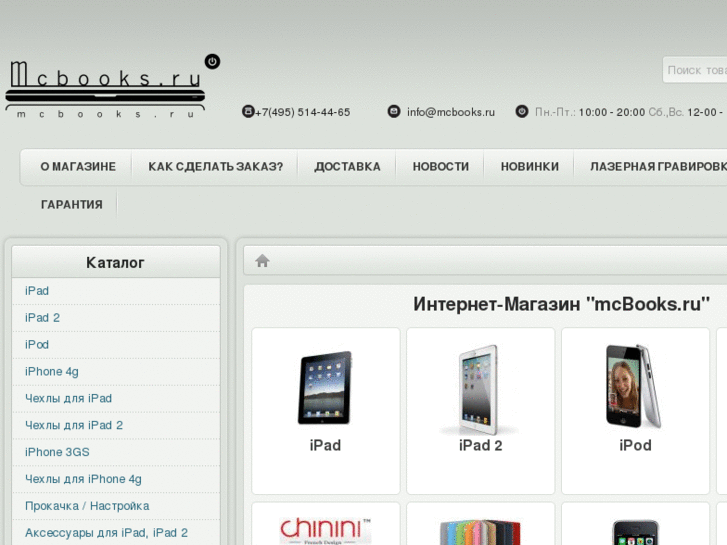Open the НОВИНКИ menu item
This screenshot has width=727, height=545.
[x=529, y=167]
